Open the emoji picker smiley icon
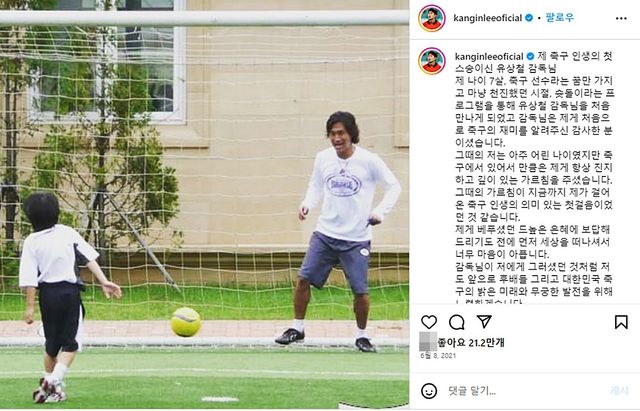Screen dimensions: 640x411 (429, 391)
